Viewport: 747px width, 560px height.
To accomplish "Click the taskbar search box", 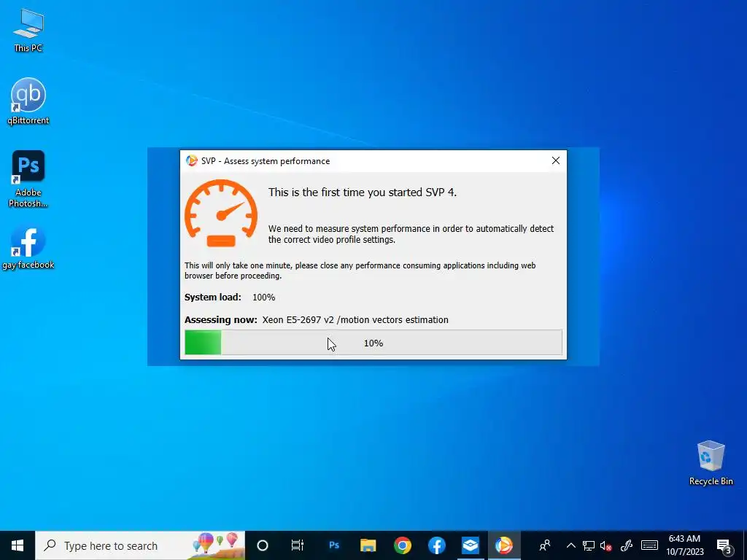I will point(140,545).
